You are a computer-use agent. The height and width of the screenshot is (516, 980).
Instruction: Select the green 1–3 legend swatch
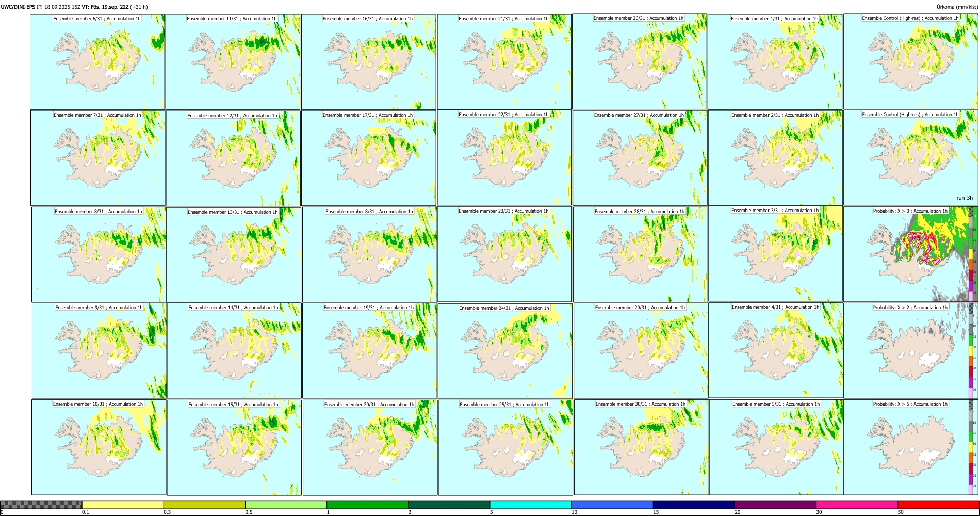tap(367, 505)
